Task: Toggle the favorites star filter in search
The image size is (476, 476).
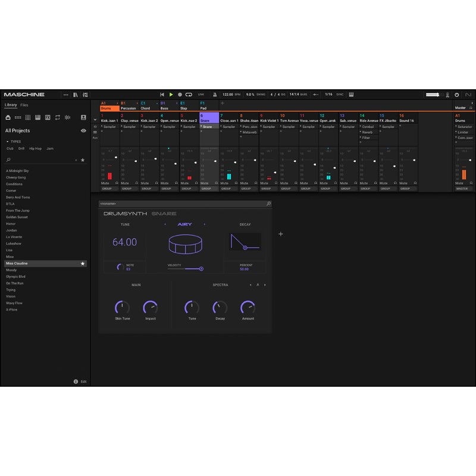Action: point(83,160)
